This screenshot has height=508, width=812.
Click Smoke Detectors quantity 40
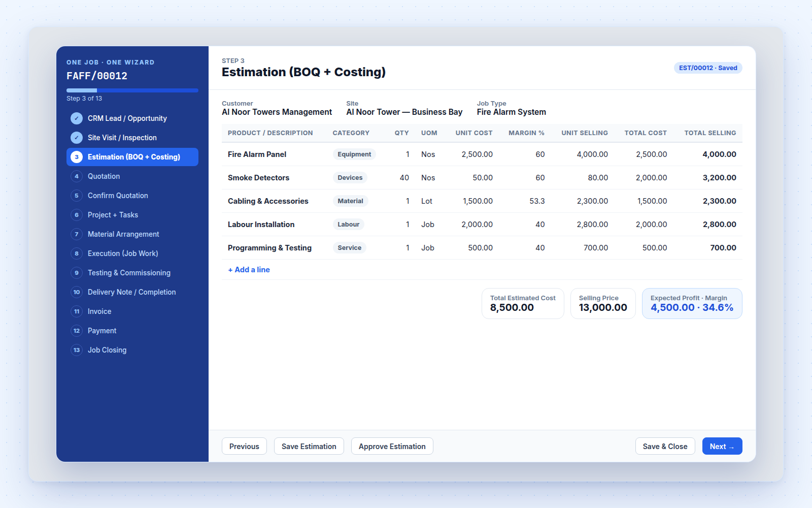(x=404, y=178)
